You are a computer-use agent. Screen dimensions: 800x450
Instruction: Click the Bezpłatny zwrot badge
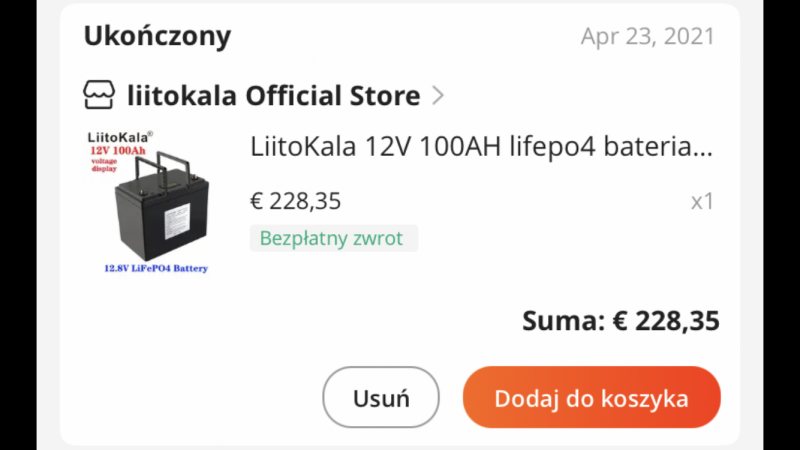[332, 238]
